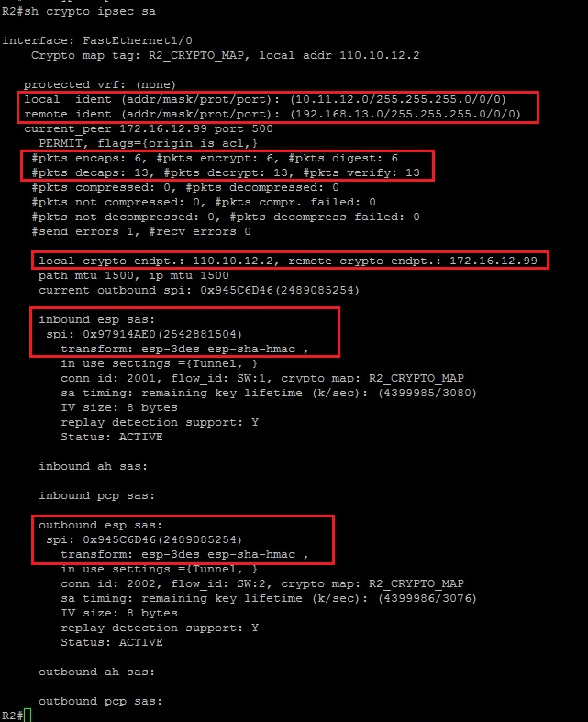Click the current_peer 172.16.12.99 port 500 text
Image resolution: width=588 pixels, height=722 pixels.
pyautogui.click(x=149, y=129)
